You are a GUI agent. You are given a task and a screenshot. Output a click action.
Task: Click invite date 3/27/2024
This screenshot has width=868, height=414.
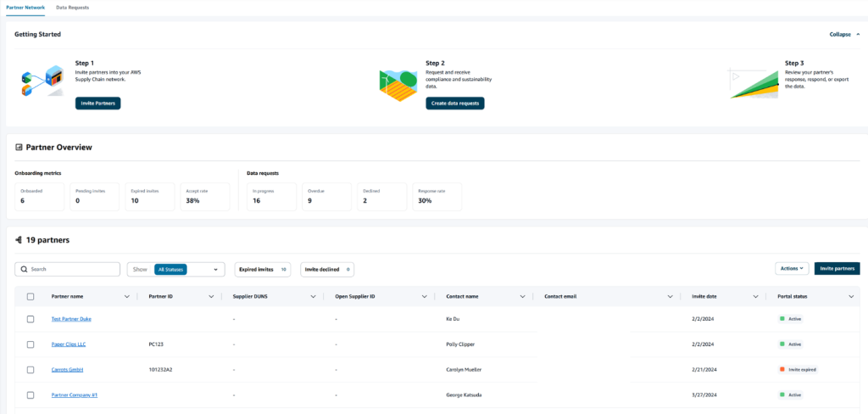pyautogui.click(x=704, y=395)
